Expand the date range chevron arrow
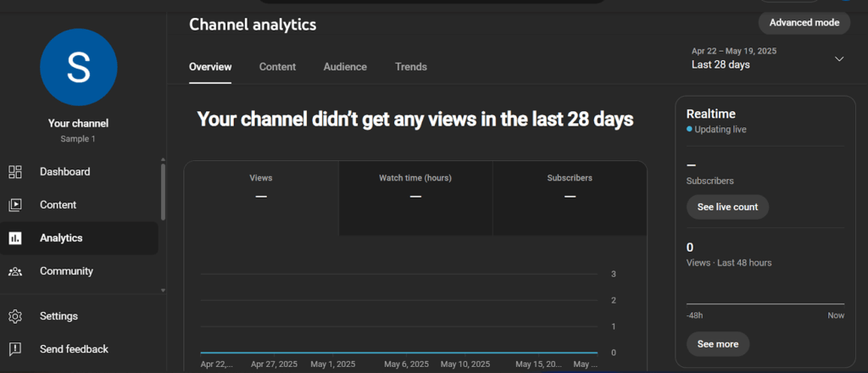 pos(839,58)
